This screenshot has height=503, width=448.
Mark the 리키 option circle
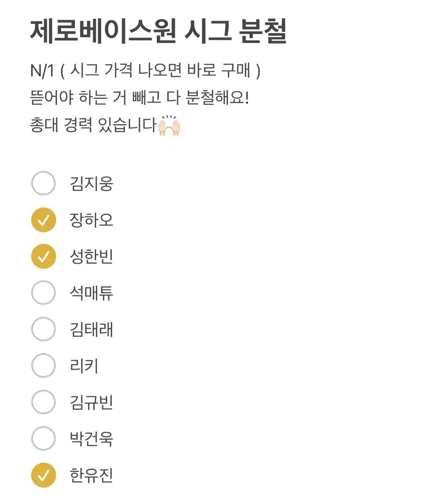(43, 366)
